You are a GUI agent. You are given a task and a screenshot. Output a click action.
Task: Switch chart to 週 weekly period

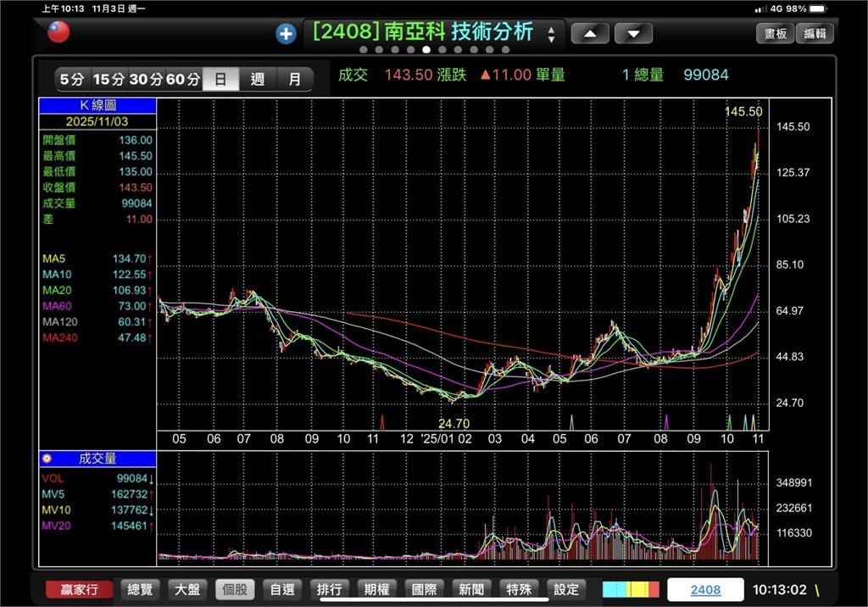tap(258, 80)
